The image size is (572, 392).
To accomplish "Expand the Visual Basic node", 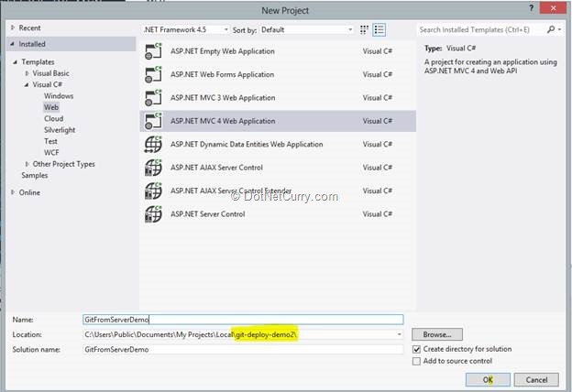I will 27,73.
